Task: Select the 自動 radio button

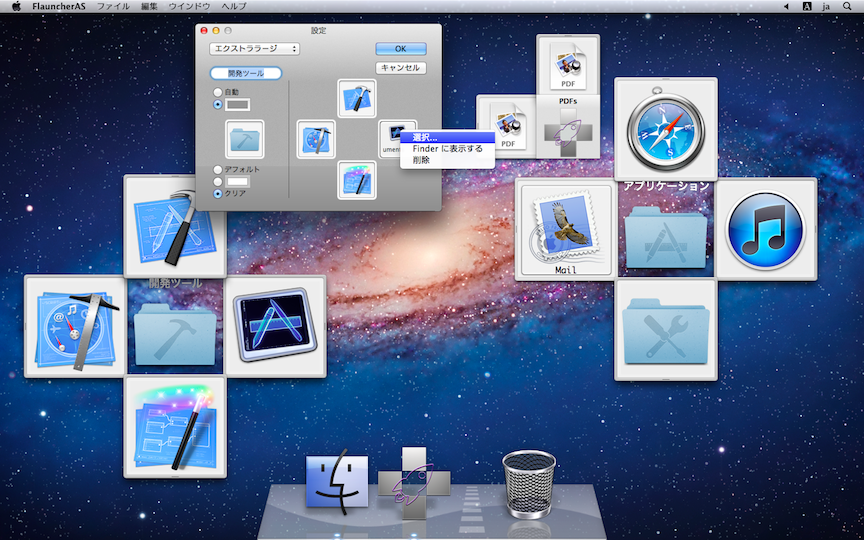Action: pos(218,92)
